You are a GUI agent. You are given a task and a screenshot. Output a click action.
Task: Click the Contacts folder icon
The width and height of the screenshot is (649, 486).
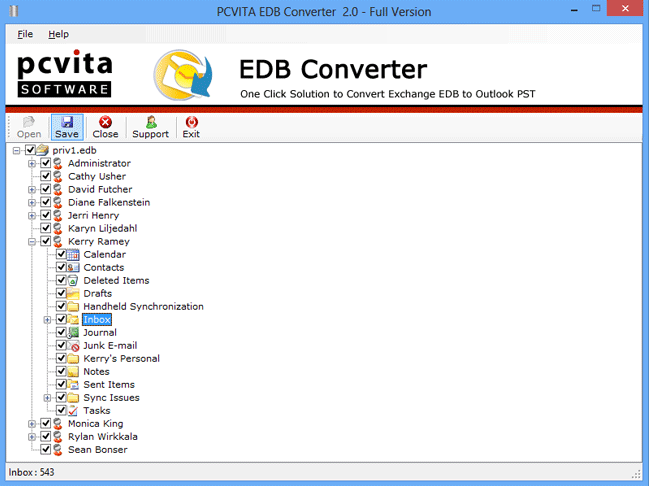(73, 267)
